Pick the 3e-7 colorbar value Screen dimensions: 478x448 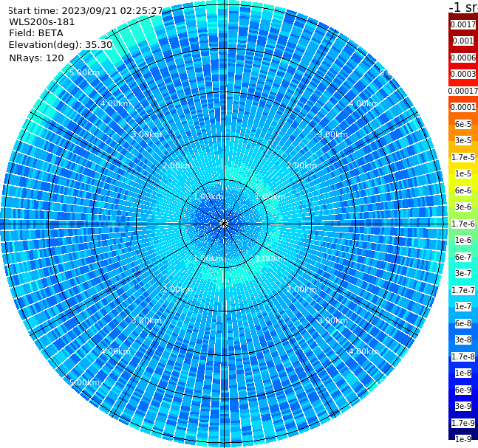click(463, 273)
